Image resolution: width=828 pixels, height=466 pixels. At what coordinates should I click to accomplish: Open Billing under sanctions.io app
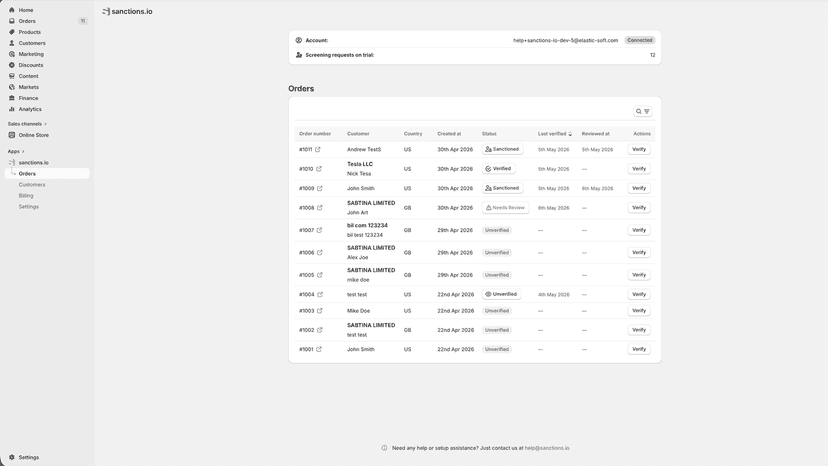coord(26,196)
